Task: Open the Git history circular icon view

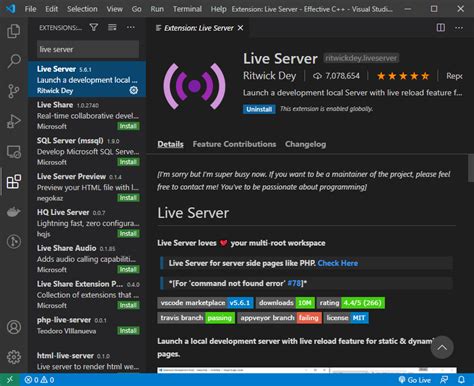Action: [x=14, y=241]
